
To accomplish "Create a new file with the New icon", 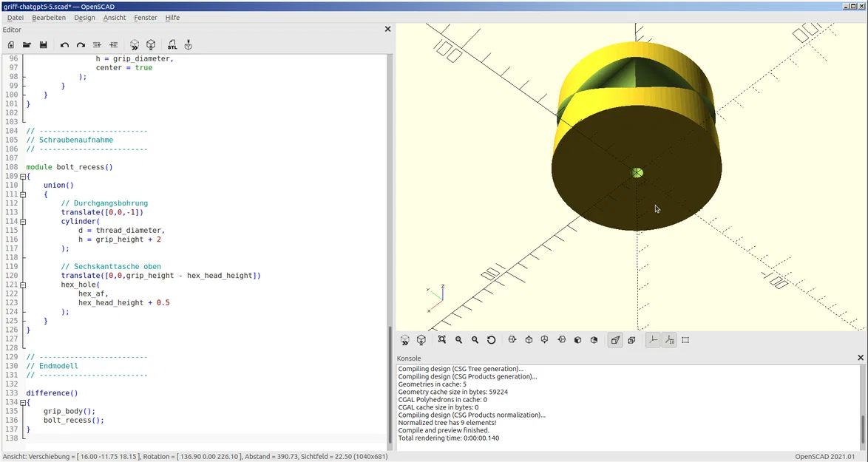I will tap(10, 45).
